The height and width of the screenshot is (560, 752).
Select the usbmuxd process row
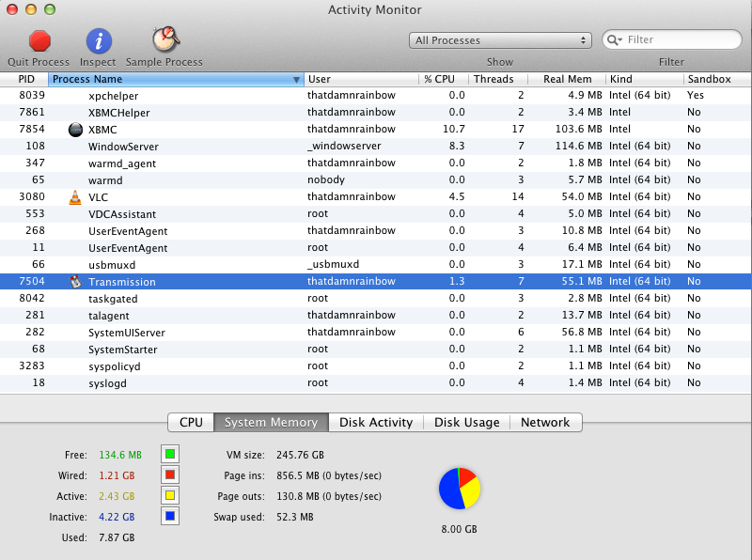click(x=376, y=264)
